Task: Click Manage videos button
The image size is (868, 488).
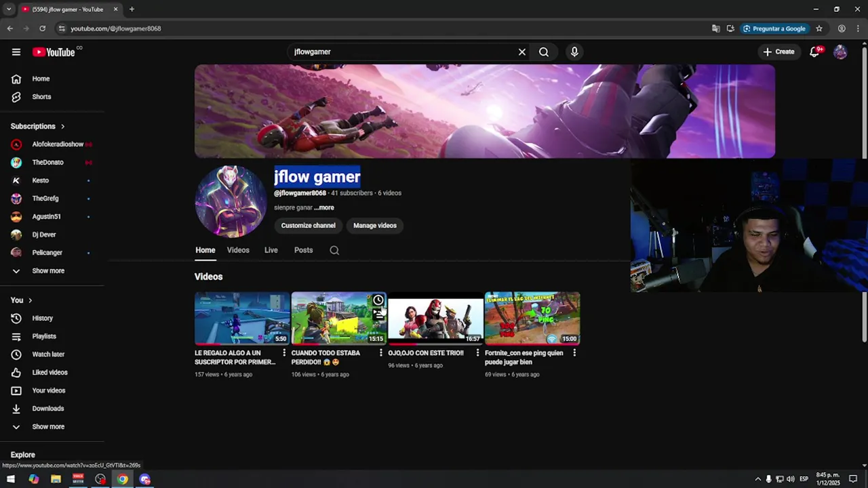Action: point(375,226)
